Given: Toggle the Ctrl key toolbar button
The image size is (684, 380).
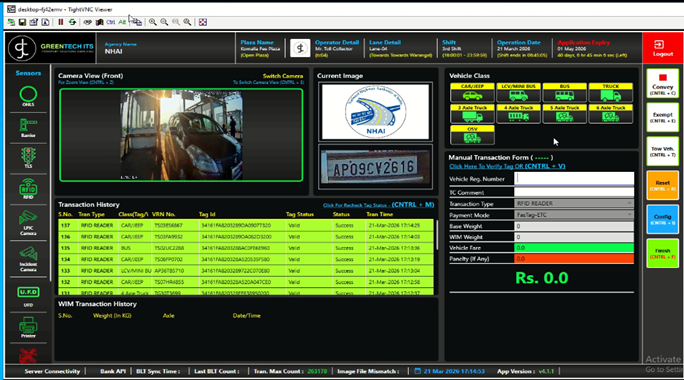Looking at the screenshot, I should (111, 22).
